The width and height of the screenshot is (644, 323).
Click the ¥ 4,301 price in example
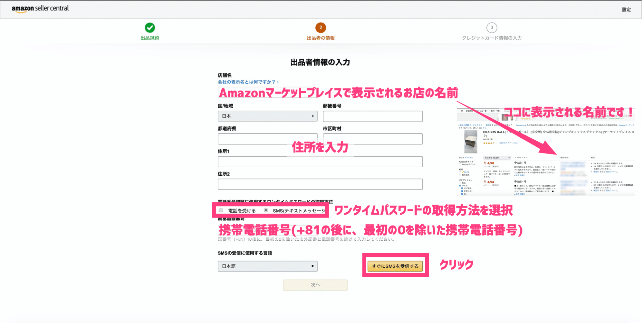[489, 163]
